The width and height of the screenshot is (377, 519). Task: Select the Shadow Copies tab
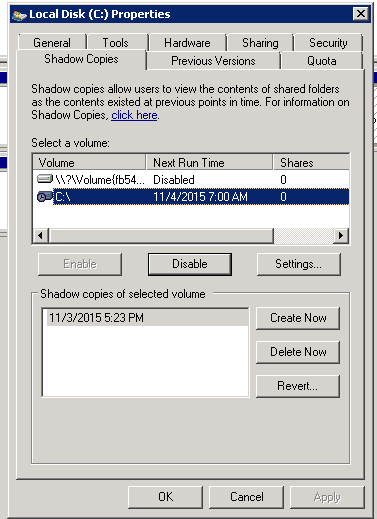pos(81,59)
